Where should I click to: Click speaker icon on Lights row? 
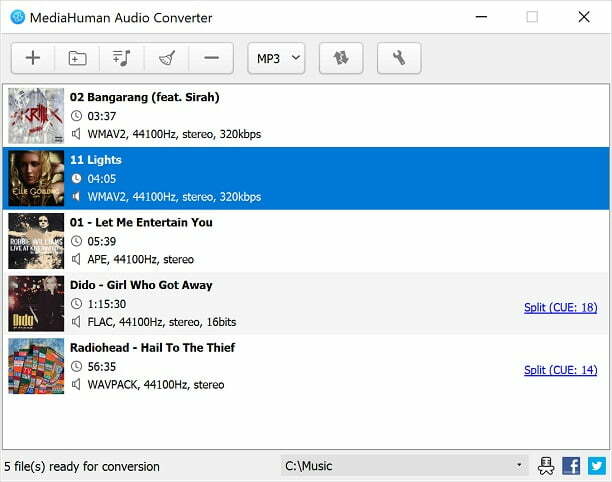76,196
